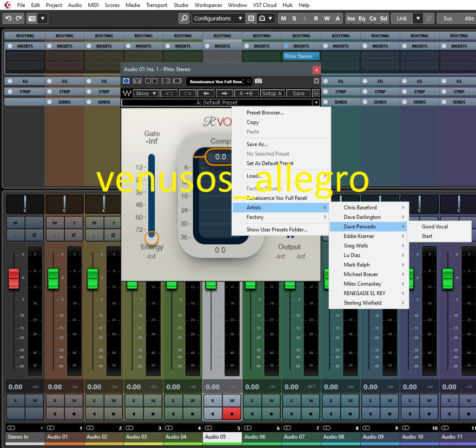This screenshot has height=448, width=476.
Task: Select the Good Vocal preset by Dave Pensado
Action: (x=433, y=226)
